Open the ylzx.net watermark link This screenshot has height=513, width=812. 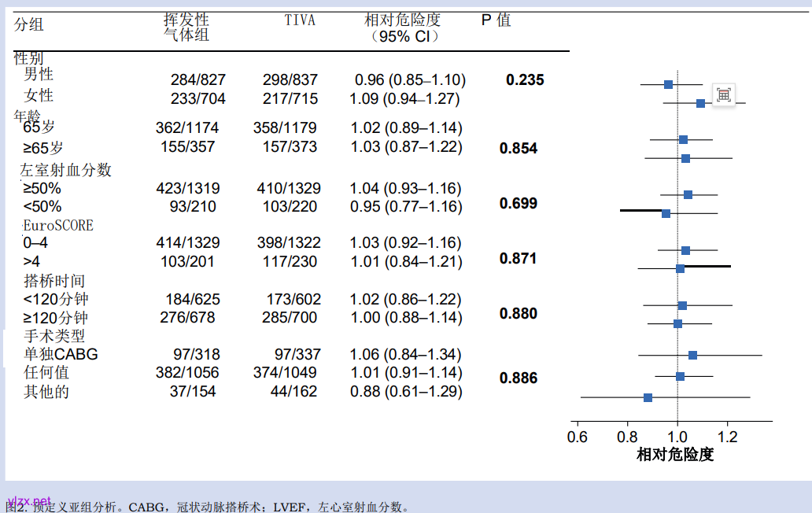[29, 501]
